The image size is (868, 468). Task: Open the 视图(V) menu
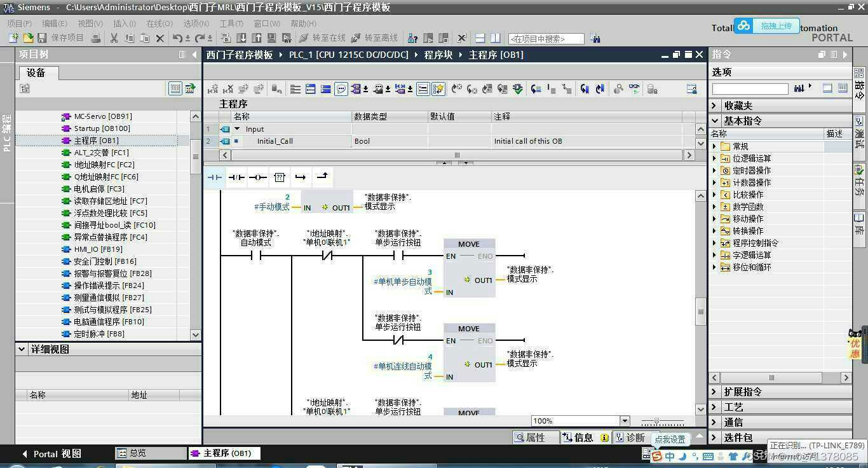point(90,23)
